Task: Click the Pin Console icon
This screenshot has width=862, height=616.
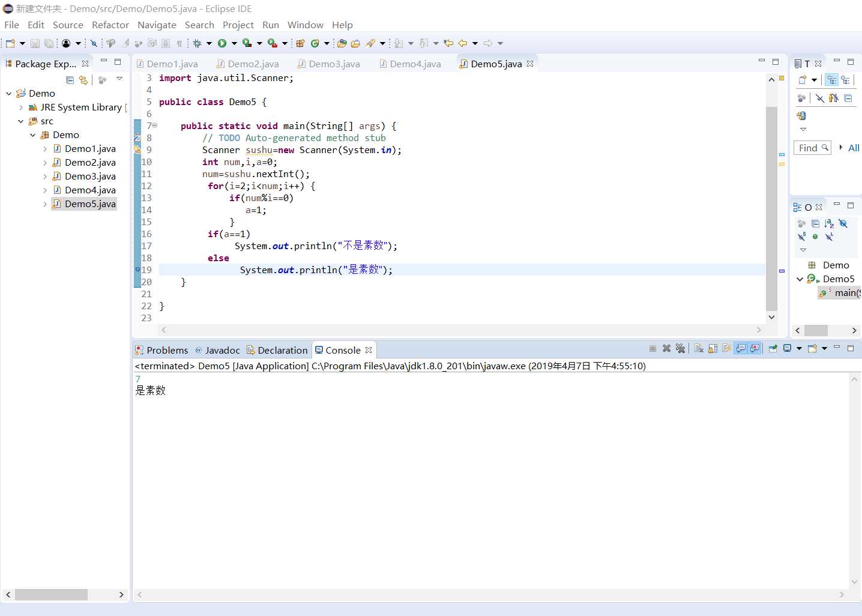Action: coord(773,348)
